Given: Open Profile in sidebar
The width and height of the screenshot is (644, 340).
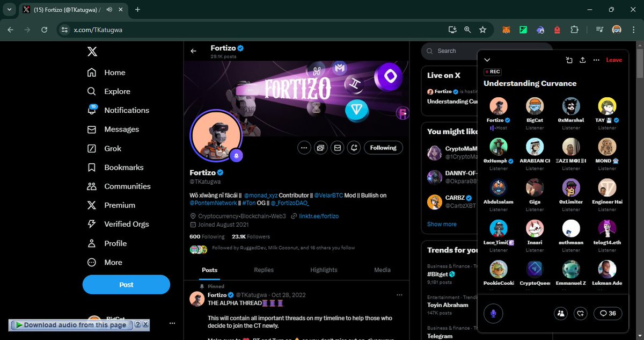Looking at the screenshot, I should pyautogui.click(x=107, y=243).
